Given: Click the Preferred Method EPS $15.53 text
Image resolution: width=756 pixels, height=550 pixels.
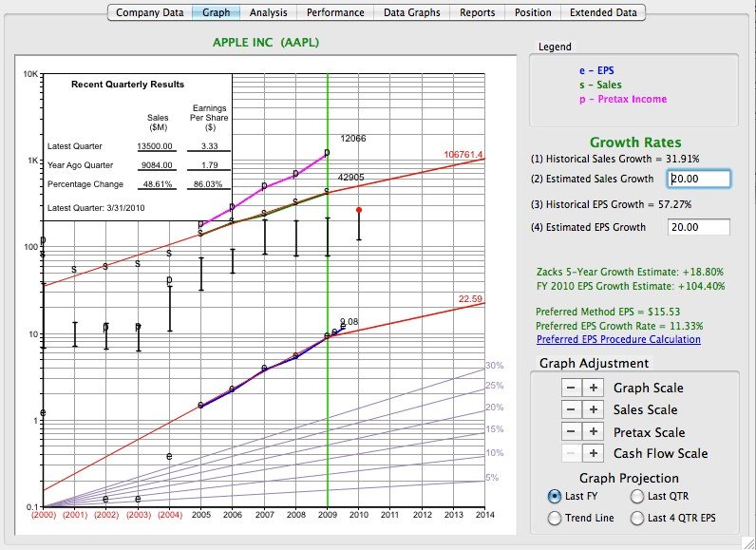Looking at the screenshot, I should pyautogui.click(x=608, y=312).
